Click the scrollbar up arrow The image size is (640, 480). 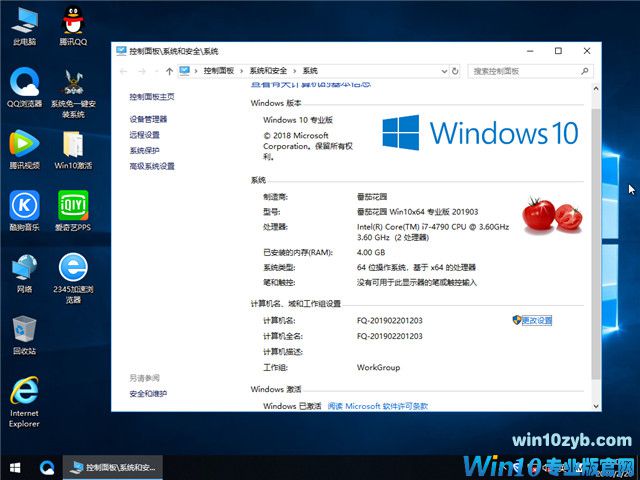tap(596, 88)
